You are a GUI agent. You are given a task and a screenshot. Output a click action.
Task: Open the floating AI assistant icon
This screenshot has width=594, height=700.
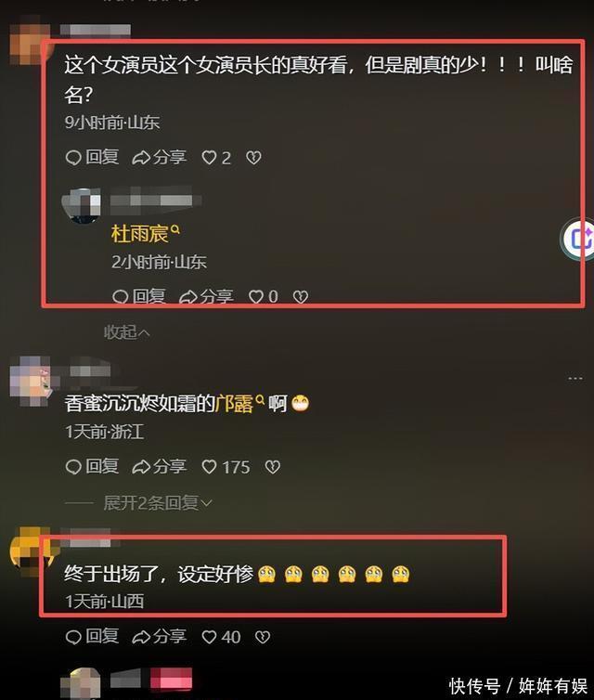tap(579, 240)
